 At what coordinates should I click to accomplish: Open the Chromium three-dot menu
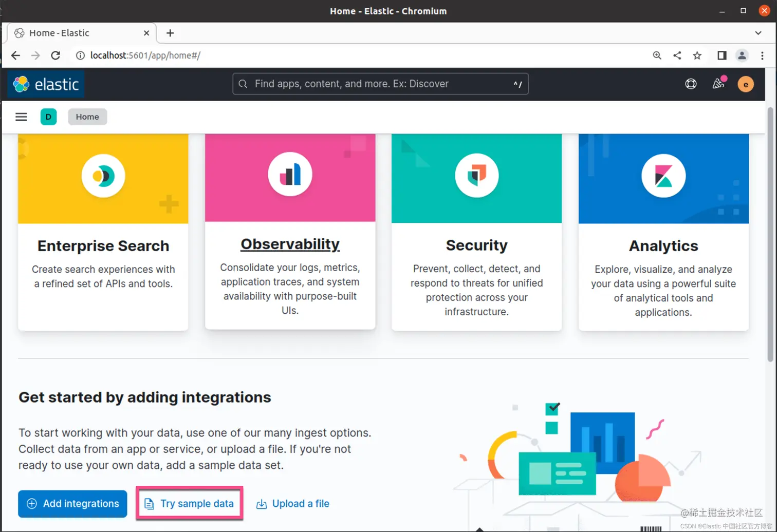coord(762,55)
